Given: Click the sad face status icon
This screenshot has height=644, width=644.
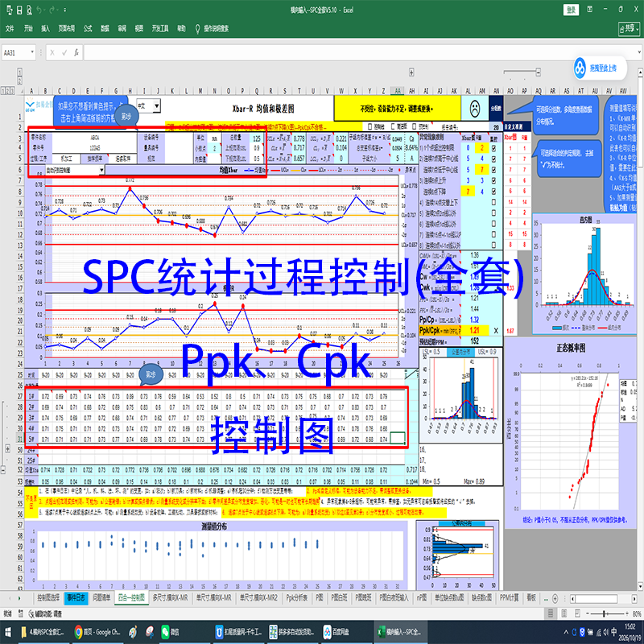Looking at the screenshot, I should pos(475,108).
